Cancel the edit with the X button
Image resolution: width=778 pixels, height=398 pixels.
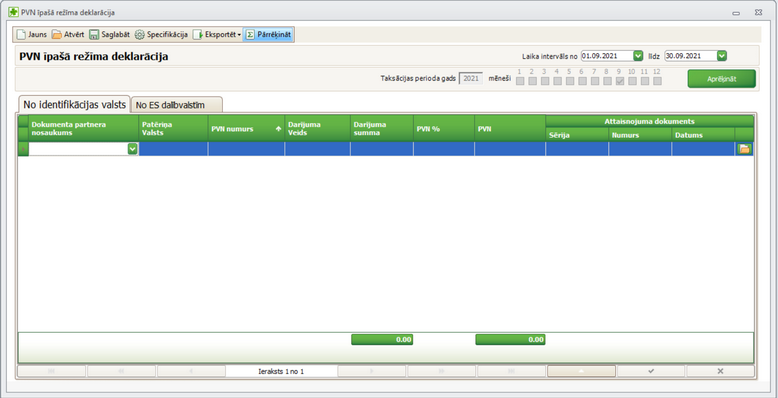coord(720,371)
